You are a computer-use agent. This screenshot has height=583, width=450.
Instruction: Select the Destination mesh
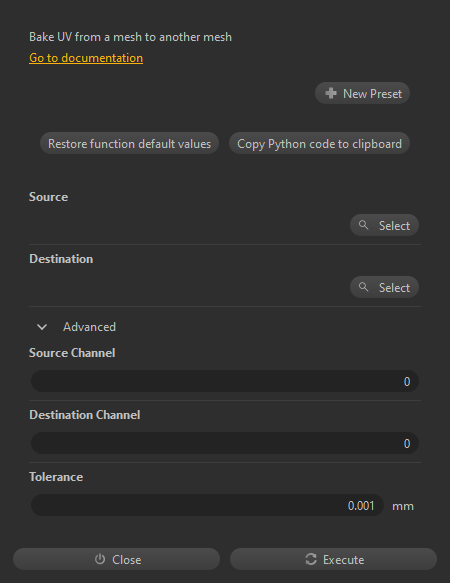tap(385, 287)
